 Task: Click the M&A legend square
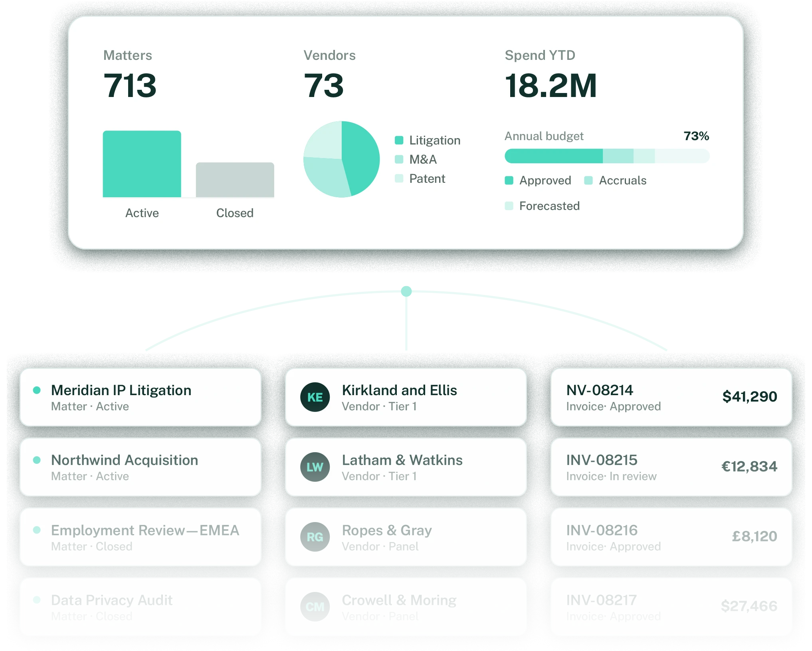click(399, 159)
